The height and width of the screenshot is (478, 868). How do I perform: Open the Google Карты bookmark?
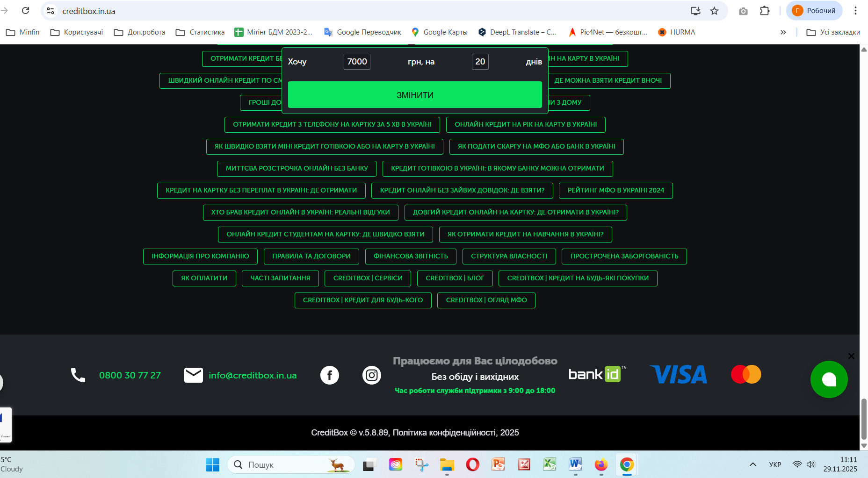click(x=440, y=32)
